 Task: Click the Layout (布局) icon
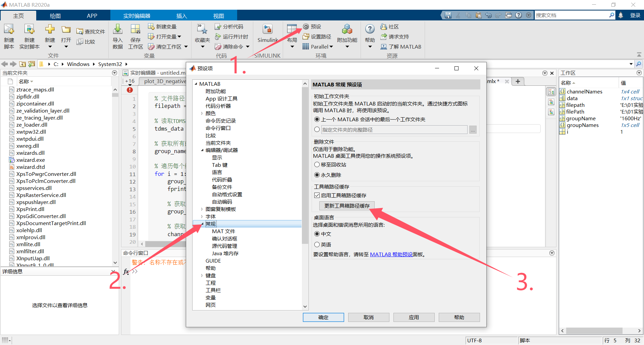[x=292, y=29]
